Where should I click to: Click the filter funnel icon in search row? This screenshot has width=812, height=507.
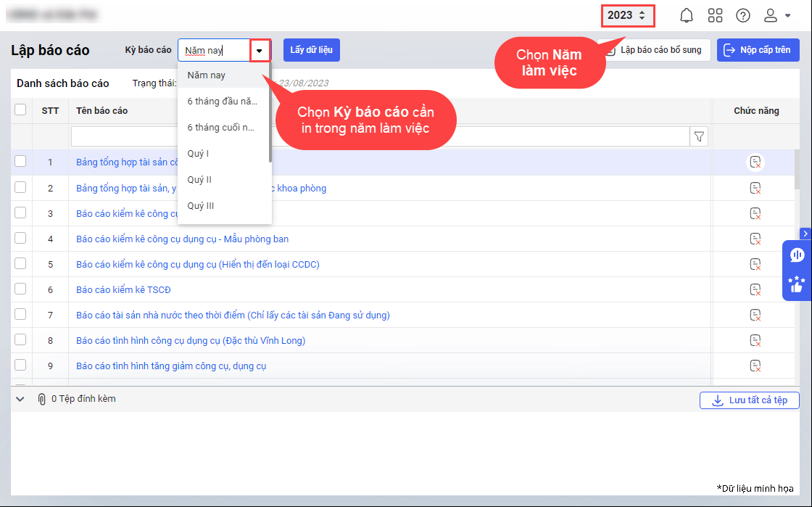coord(699,136)
